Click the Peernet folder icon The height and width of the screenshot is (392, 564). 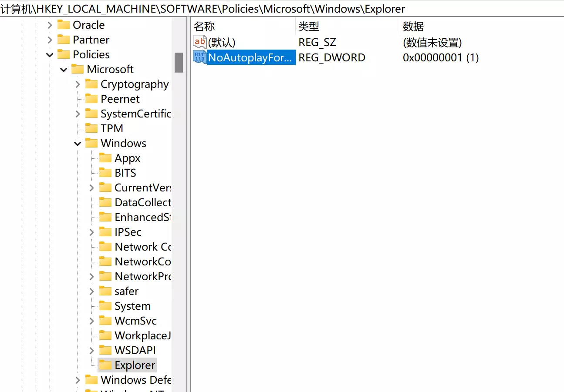pos(91,99)
